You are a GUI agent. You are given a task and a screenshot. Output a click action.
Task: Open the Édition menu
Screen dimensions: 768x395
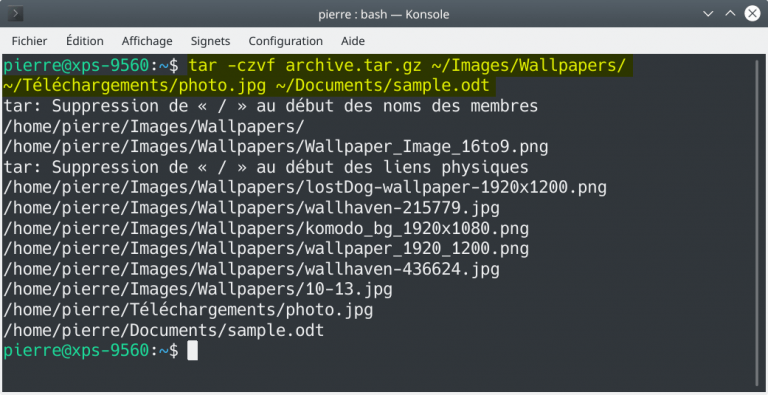point(85,41)
